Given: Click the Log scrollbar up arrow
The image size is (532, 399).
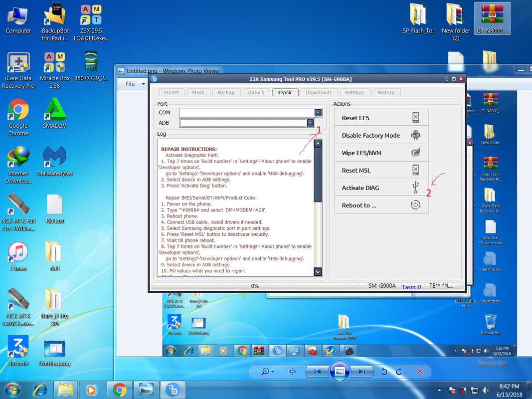Looking at the screenshot, I should pyautogui.click(x=318, y=144).
